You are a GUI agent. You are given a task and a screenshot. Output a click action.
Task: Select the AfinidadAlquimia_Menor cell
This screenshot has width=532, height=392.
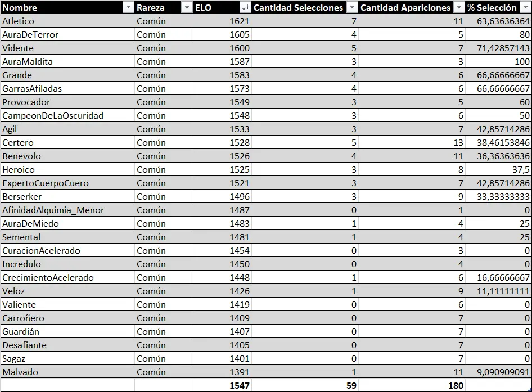click(67, 210)
